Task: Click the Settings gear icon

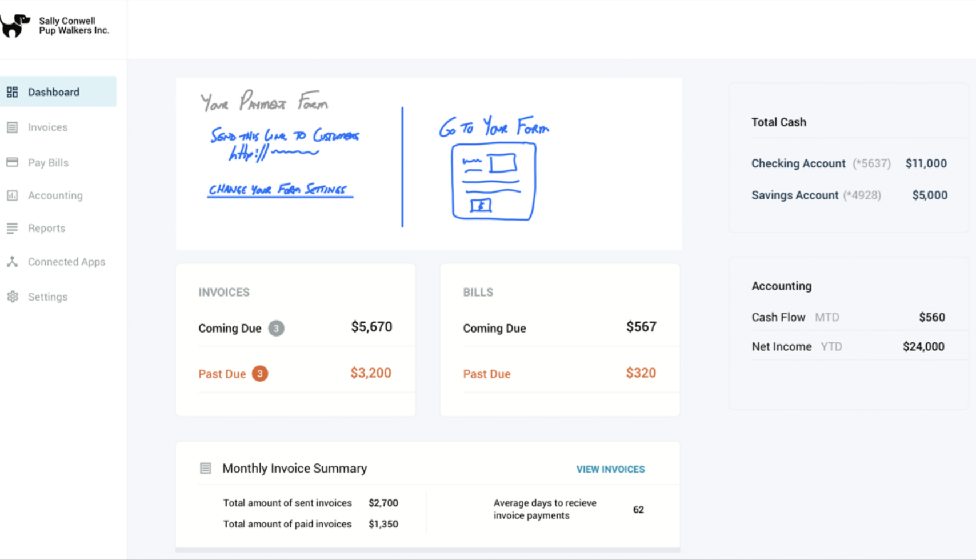Action: pos(12,297)
